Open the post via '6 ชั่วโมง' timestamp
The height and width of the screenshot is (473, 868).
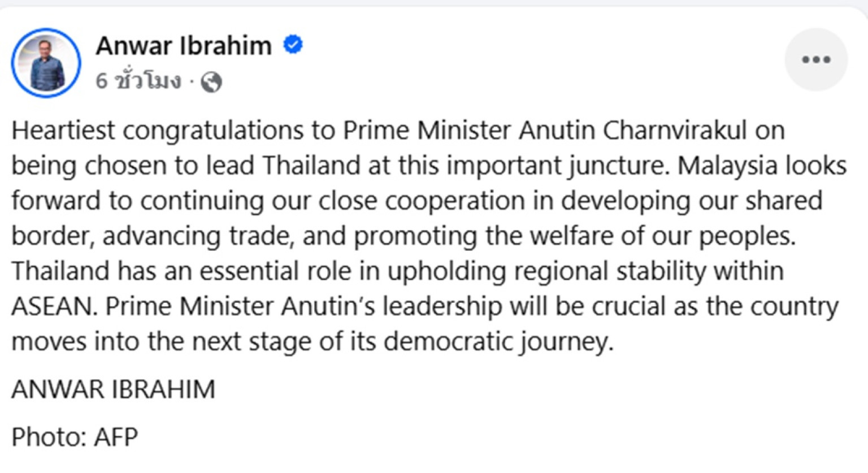[138, 81]
